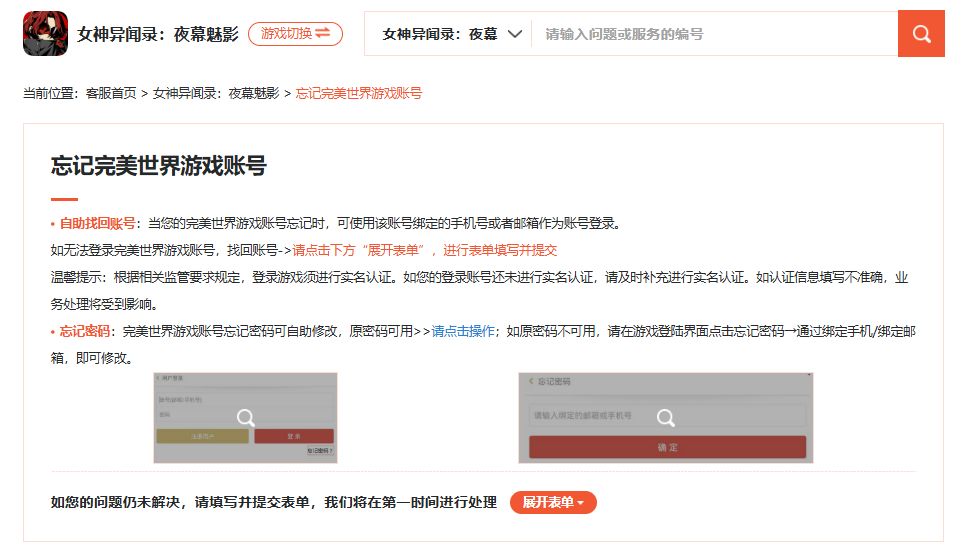The image size is (971, 557).
Task: Open the 女神异闻录：夜幕 game dropdown
Action: click(x=451, y=34)
